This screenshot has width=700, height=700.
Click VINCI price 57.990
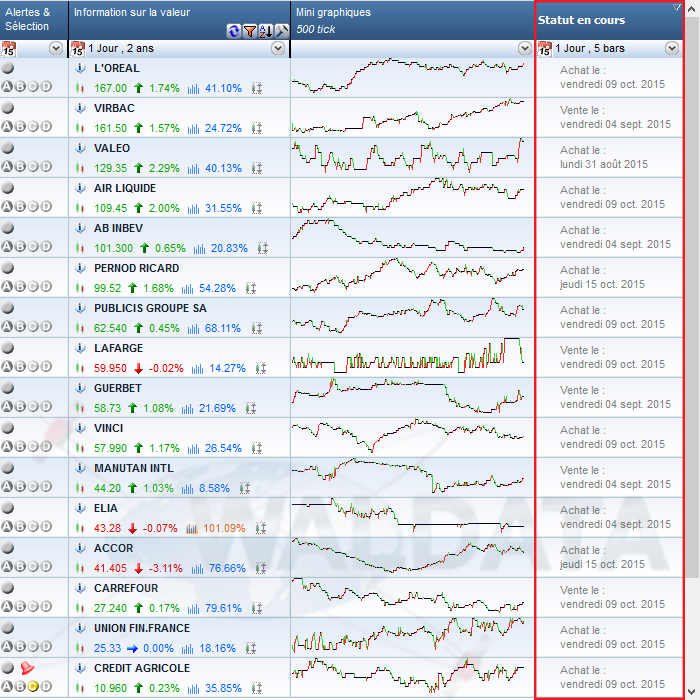coord(110,448)
